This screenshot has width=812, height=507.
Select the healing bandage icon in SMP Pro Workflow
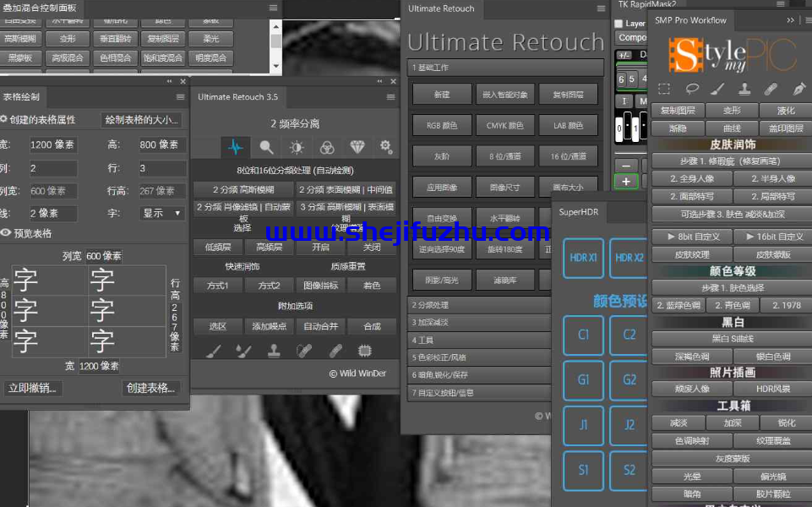[771, 89]
